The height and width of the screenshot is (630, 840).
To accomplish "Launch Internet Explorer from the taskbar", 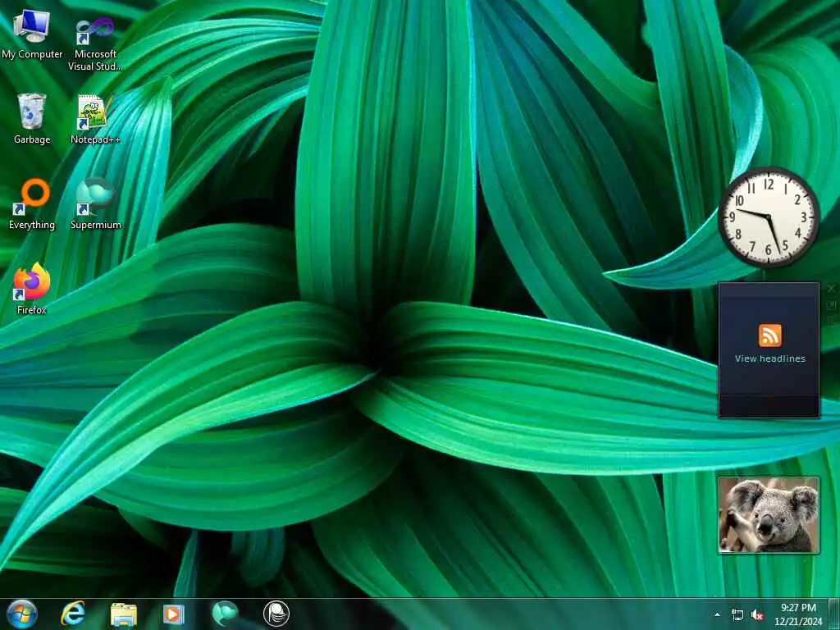I will 73,614.
